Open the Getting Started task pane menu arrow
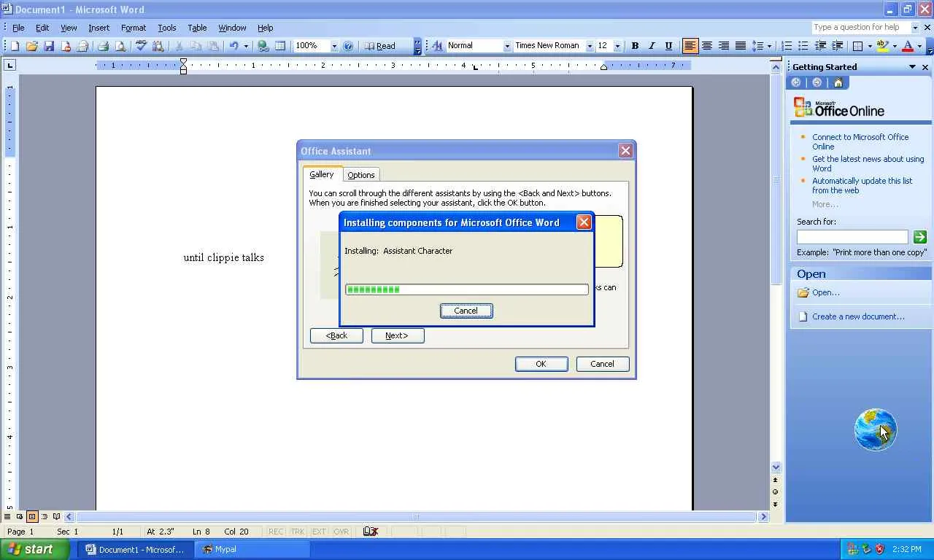The width and height of the screenshot is (934, 560). click(x=912, y=67)
